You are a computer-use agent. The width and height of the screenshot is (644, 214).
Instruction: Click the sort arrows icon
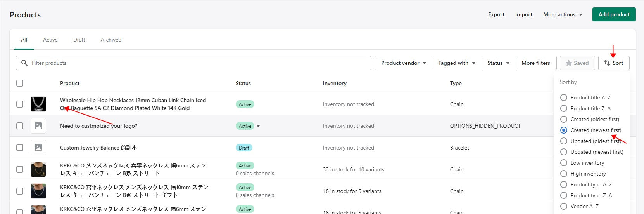click(607, 63)
